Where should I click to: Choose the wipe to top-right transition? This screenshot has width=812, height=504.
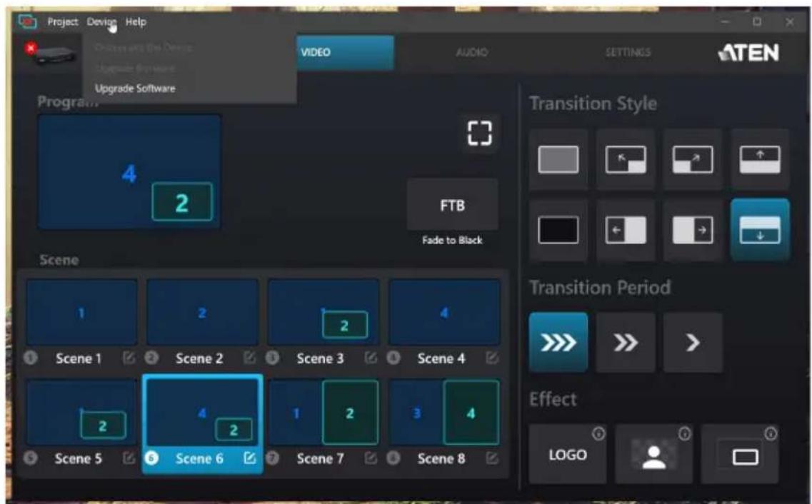tap(692, 159)
